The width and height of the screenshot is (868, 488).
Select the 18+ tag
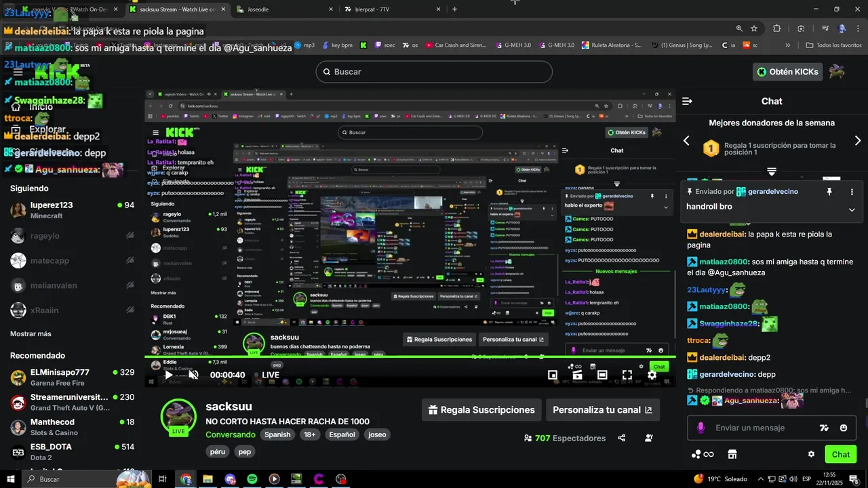(310, 434)
